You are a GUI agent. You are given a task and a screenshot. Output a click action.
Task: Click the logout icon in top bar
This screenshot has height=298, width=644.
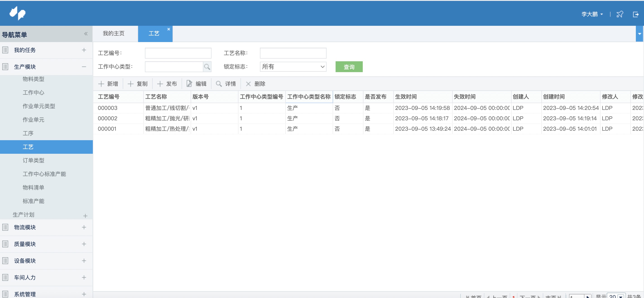(x=635, y=14)
